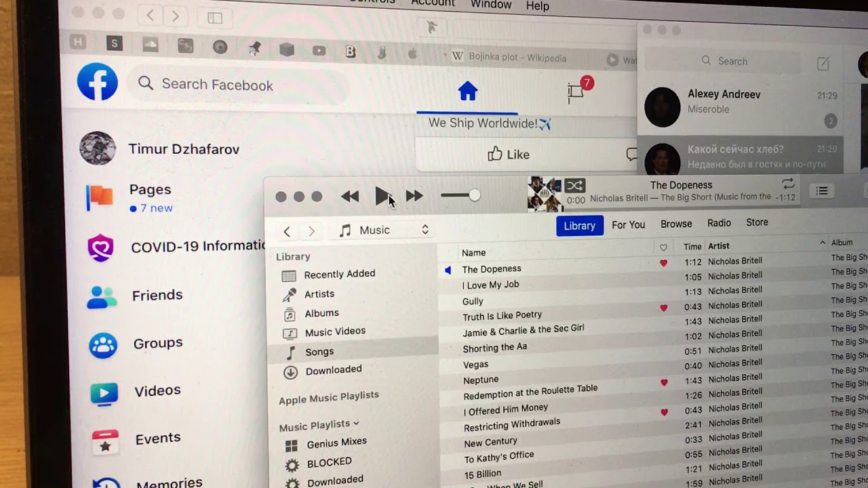This screenshot has height=488, width=868.
Task: Toggle the Safari sidebar button
Action: 215,18
